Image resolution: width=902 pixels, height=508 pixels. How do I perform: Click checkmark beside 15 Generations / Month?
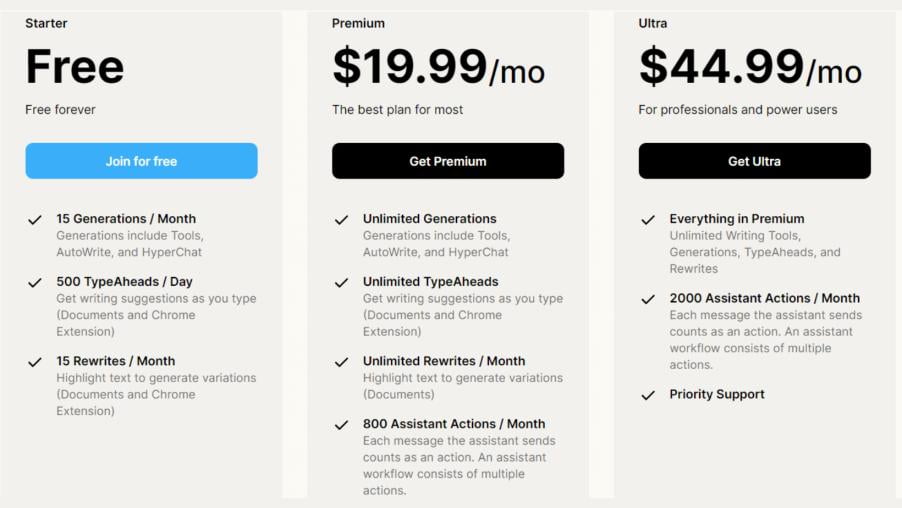[35, 220]
